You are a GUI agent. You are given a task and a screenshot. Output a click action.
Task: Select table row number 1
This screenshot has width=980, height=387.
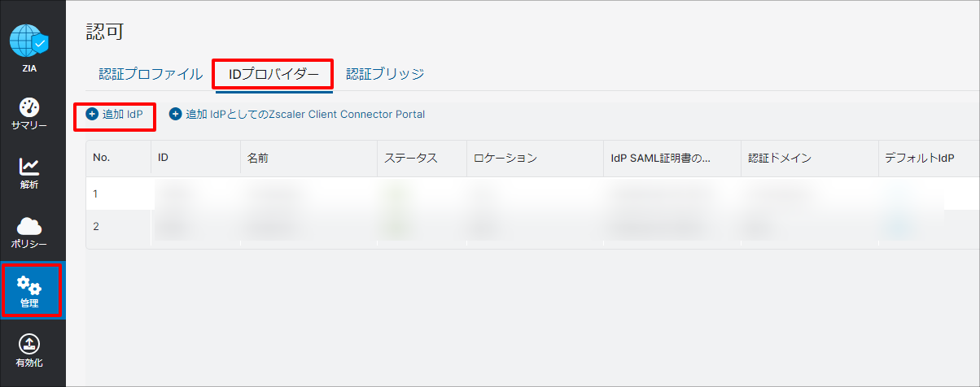point(533,193)
